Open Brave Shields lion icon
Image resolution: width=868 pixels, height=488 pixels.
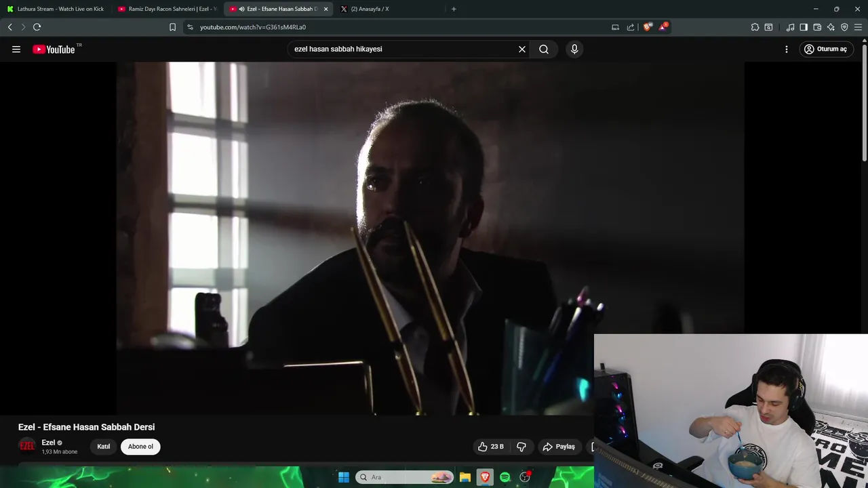(x=647, y=27)
